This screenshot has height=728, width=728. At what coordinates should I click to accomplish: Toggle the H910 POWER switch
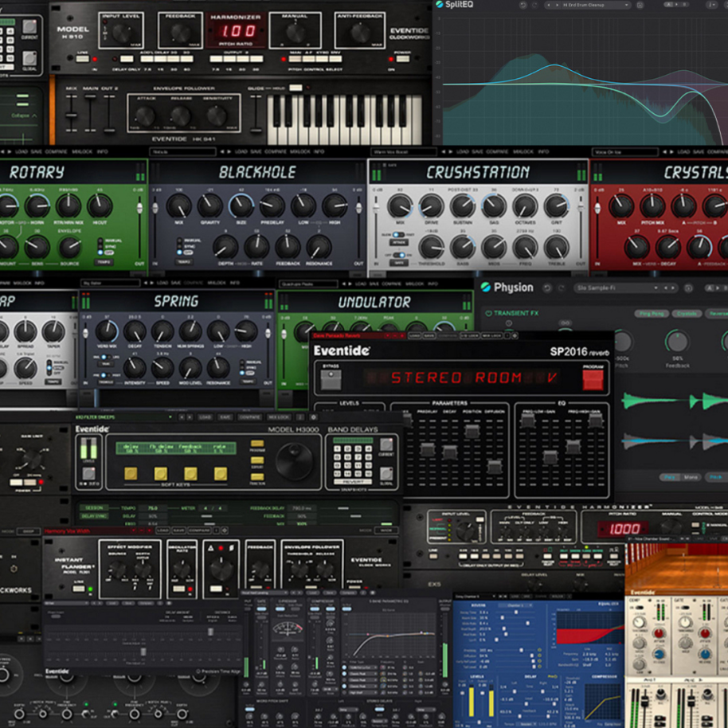(x=402, y=59)
